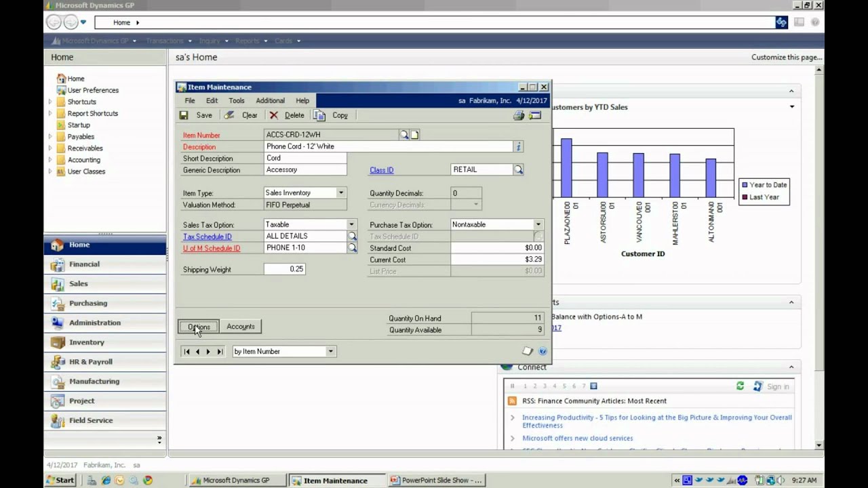Click the PLAZAONE0001 bar in sales chart
This screenshot has width=868, height=488.
pos(566,167)
